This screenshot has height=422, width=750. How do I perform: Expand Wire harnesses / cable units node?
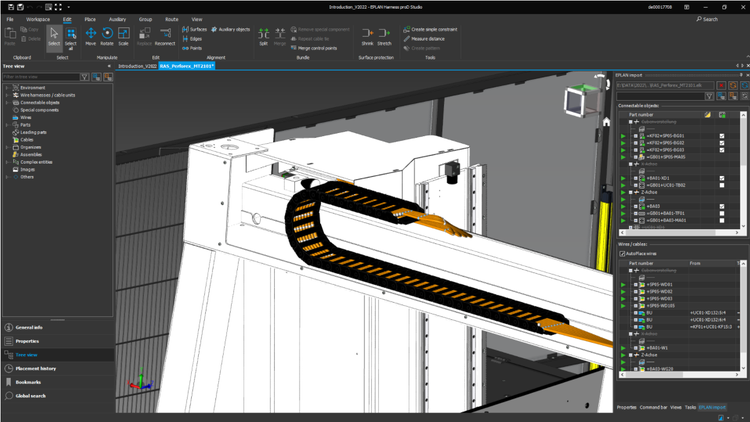pos(7,95)
